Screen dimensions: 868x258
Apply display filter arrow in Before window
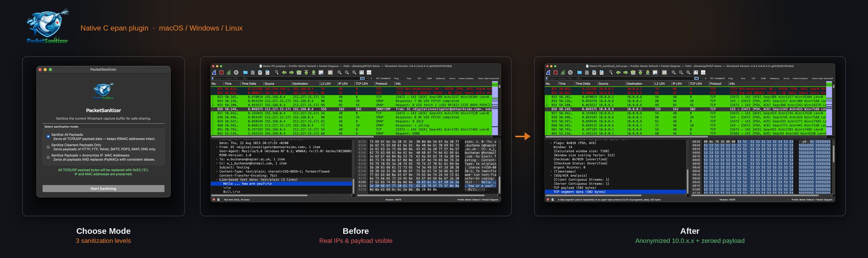363,79
